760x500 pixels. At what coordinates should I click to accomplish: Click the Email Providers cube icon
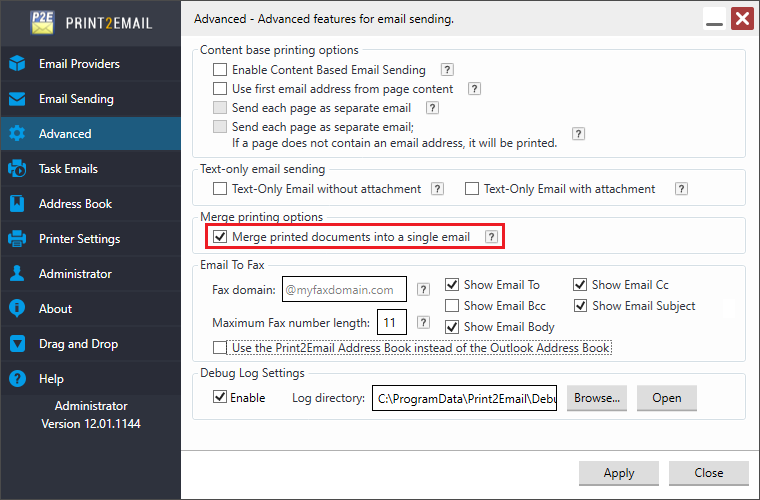(17, 63)
